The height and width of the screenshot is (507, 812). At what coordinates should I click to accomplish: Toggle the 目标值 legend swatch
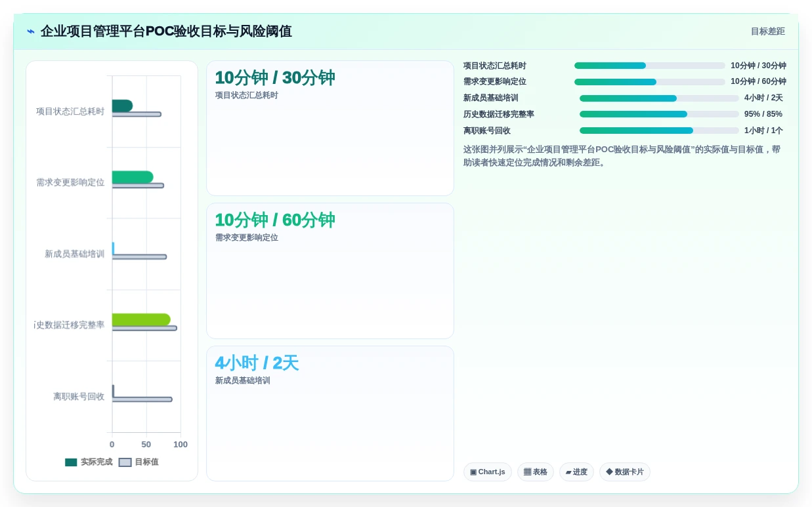point(125,462)
